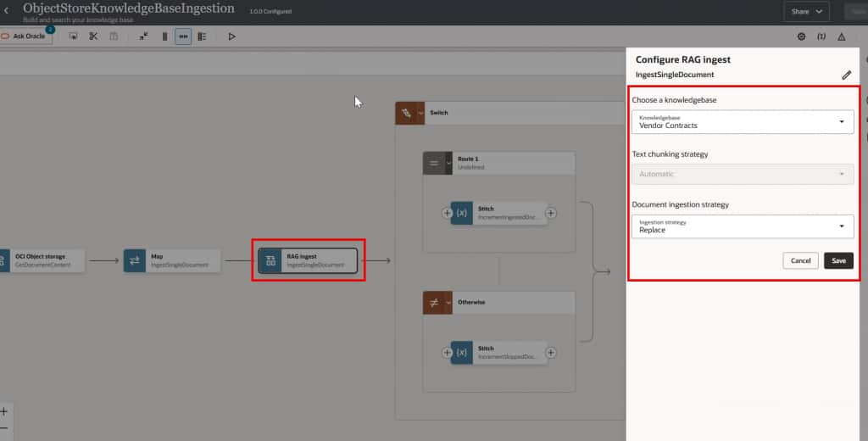868x441 pixels.
Task: Click the '1.0.0 Configured' version label
Action: point(270,11)
